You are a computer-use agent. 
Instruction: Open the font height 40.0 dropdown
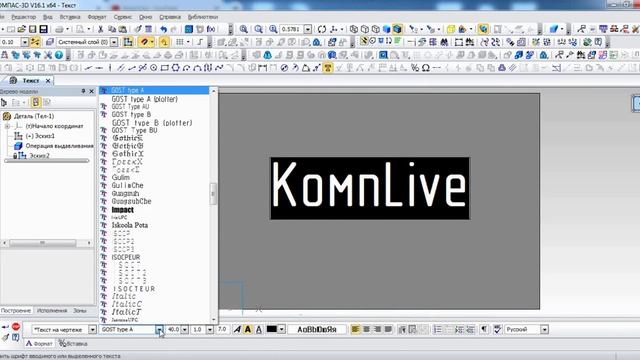pos(184,329)
